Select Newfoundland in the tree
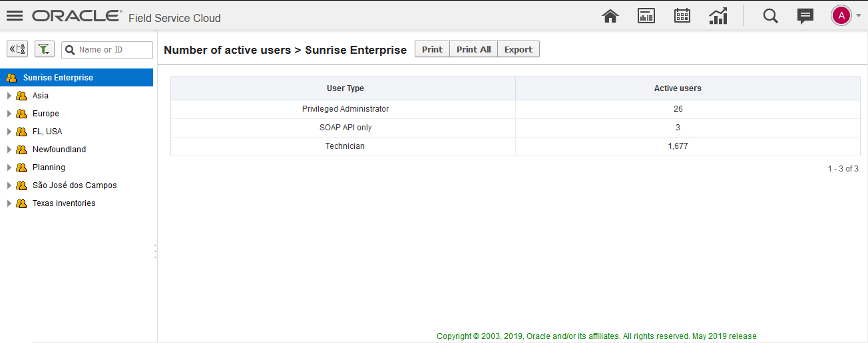868x343 pixels. pos(59,150)
